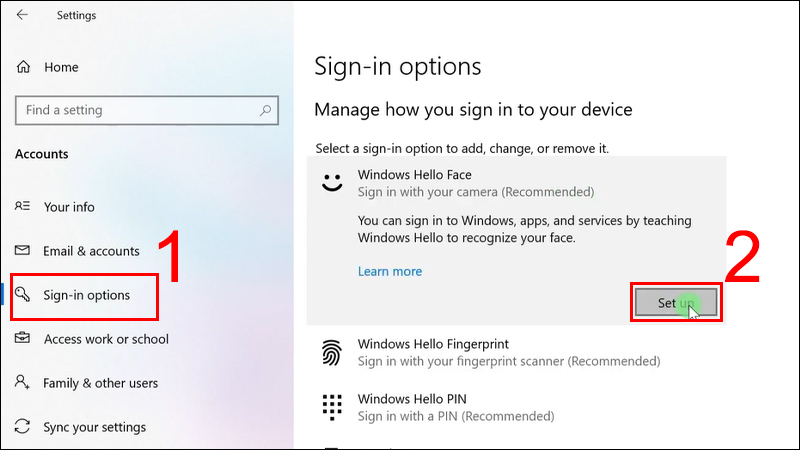Click the Sign-in options key icon
Viewport: 800px width, 450px height.
click(23, 295)
